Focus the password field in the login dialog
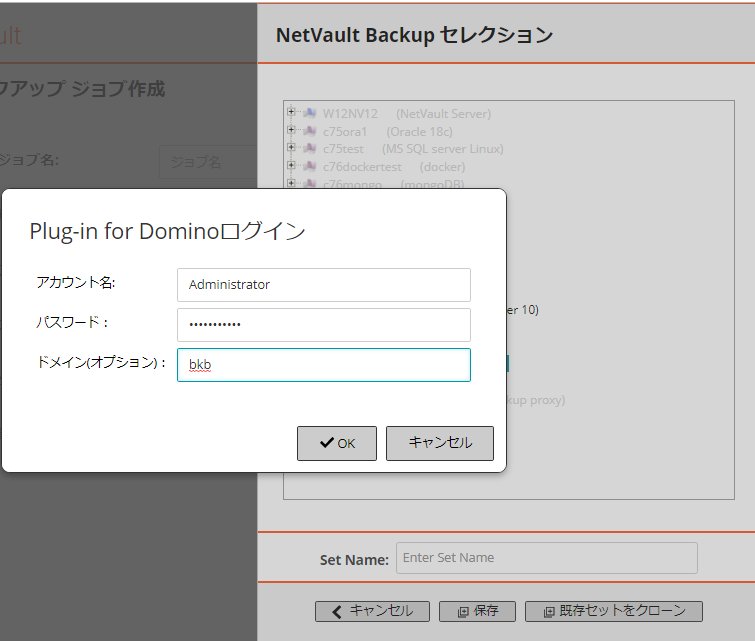Viewport: 755px width, 641px height. 324,325
